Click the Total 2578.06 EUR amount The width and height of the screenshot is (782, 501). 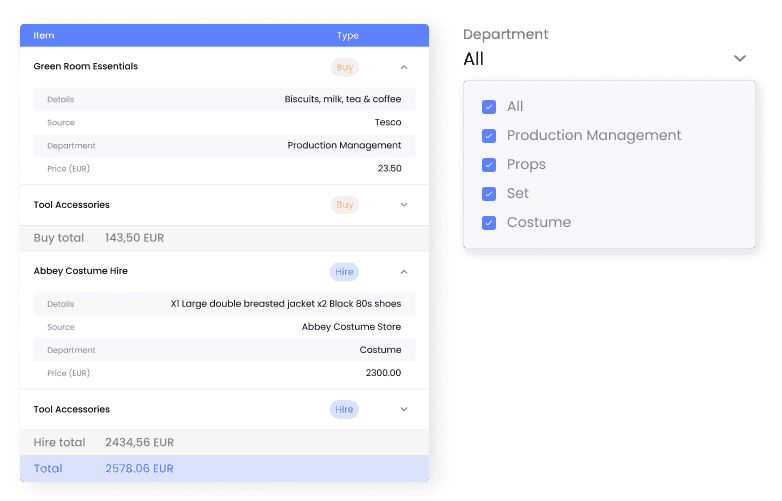(x=140, y=469)
